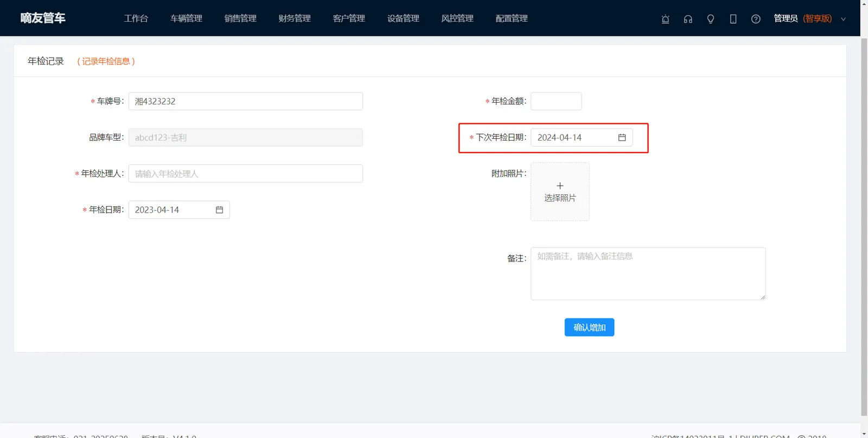868x438 pixels.
Task: Click the 管理员 (智享版) account name
Action: pos(802,18)
